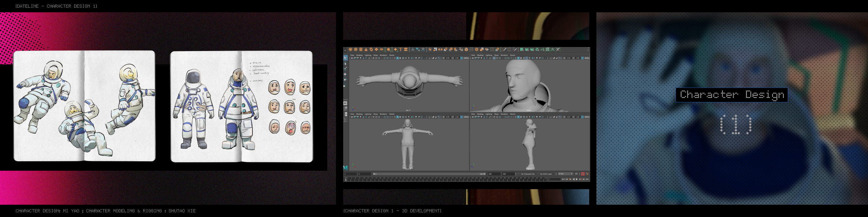Open Lighting menu in perspective viewport
This screenshot has height=217, width=868.
(x=489, y=55)
